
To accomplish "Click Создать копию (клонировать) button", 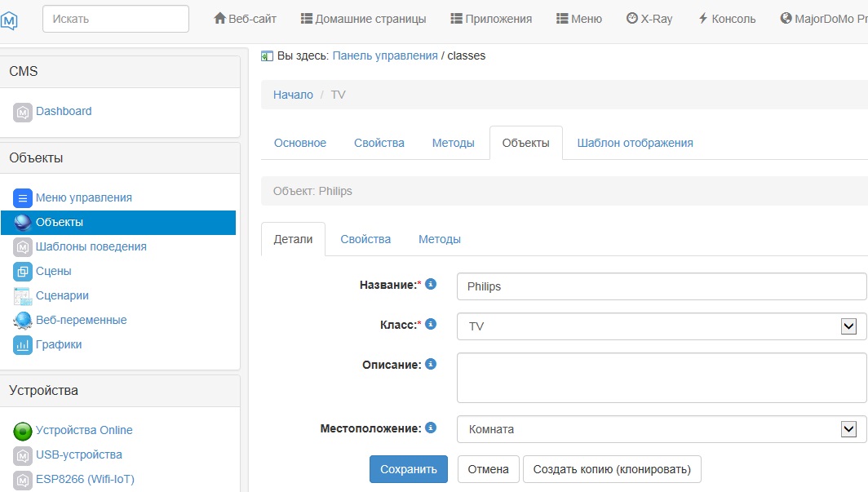I will click(611, 469).
